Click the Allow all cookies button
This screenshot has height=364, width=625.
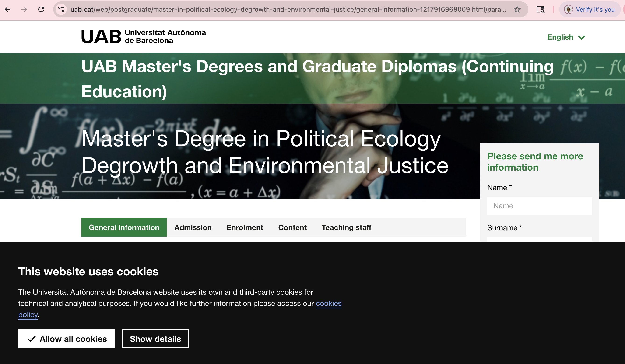pos(67,339)
